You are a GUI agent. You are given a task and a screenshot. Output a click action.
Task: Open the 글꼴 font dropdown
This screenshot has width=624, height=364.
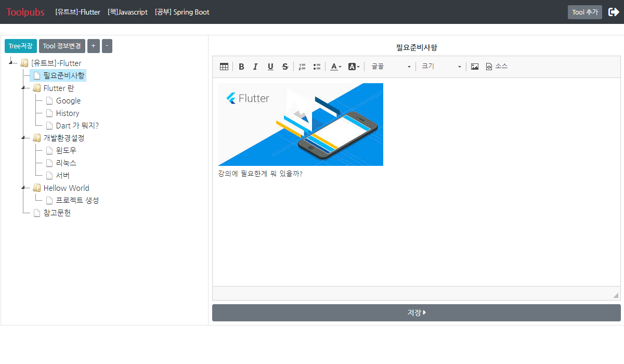coord(391,67)
